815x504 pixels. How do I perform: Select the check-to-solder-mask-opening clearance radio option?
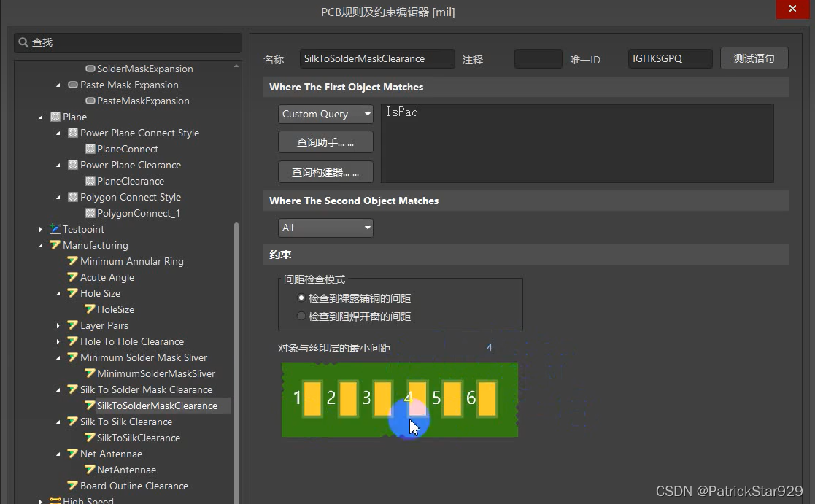pos(301,317)
